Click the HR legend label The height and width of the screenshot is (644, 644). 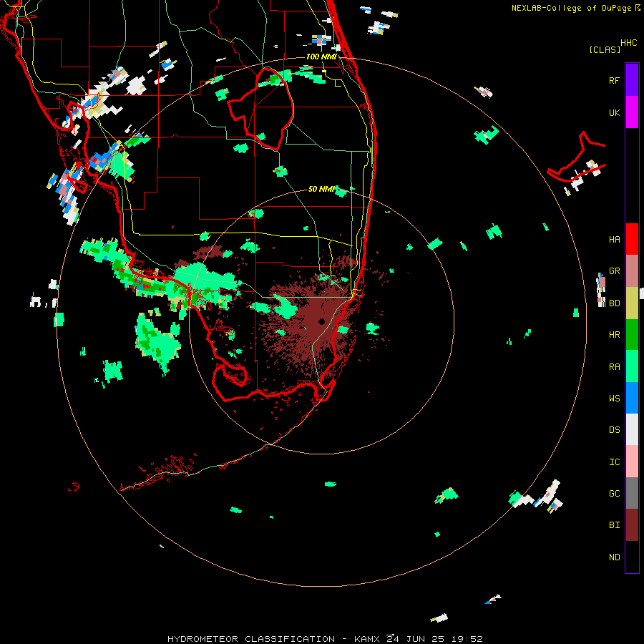pyautogui.click(x=614, y=335)
